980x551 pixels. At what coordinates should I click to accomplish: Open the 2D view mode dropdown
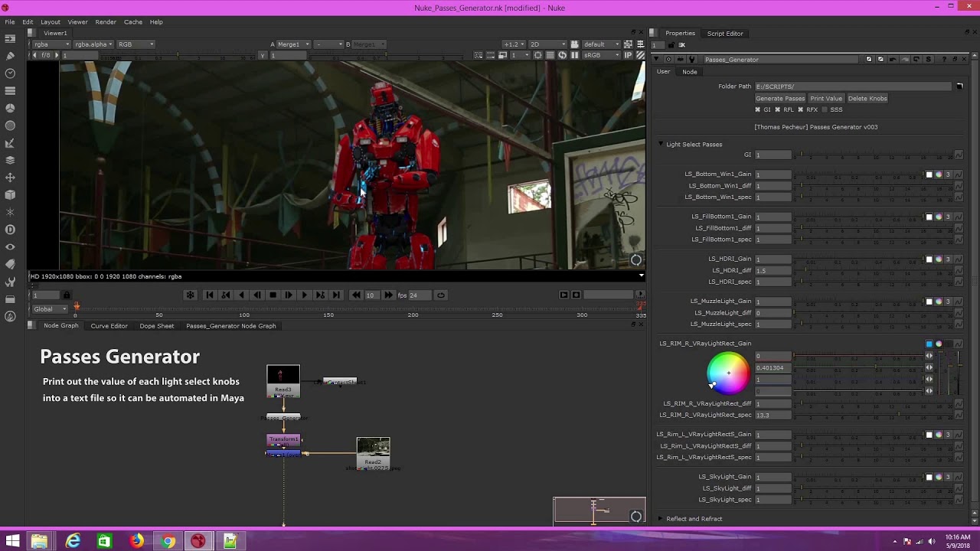tap(548, 44)
